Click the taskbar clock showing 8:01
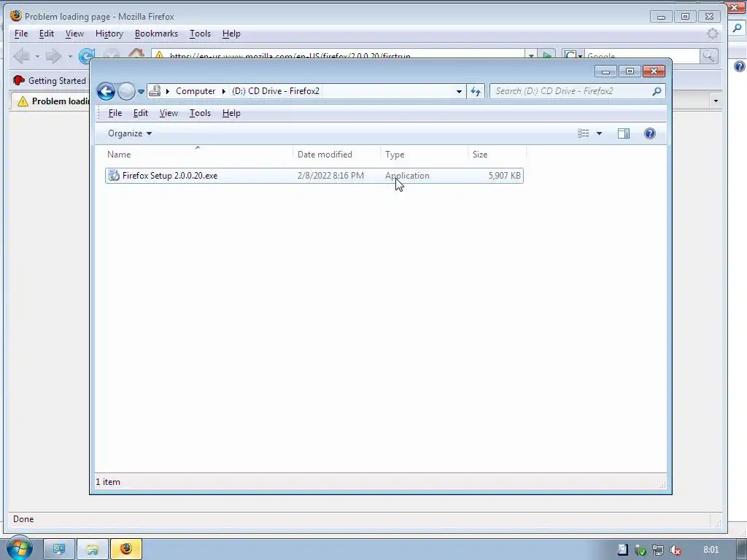Viewport: 747px width, 560px height. (711, 550)
